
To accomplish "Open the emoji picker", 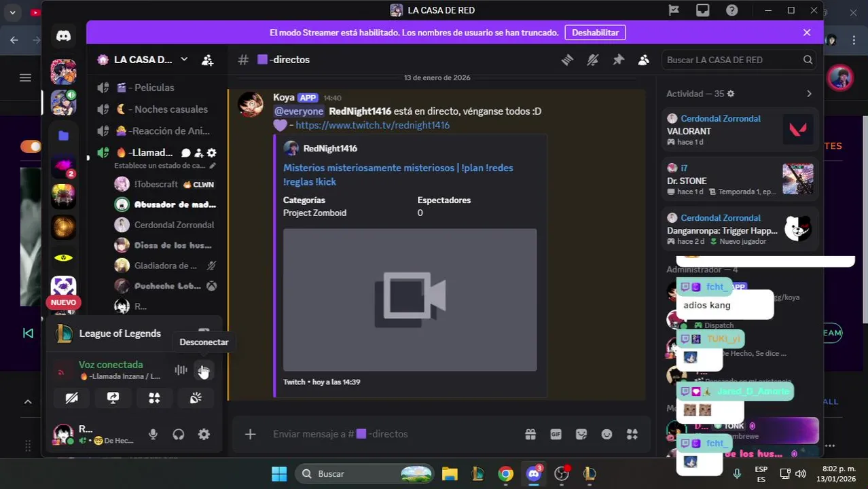I will point(607,434).
